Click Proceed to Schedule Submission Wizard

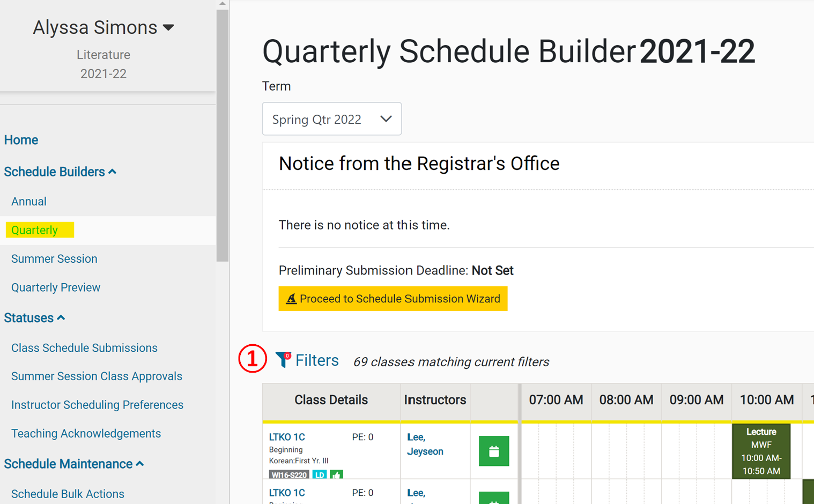pyautogui.click(x=393, y=299)
